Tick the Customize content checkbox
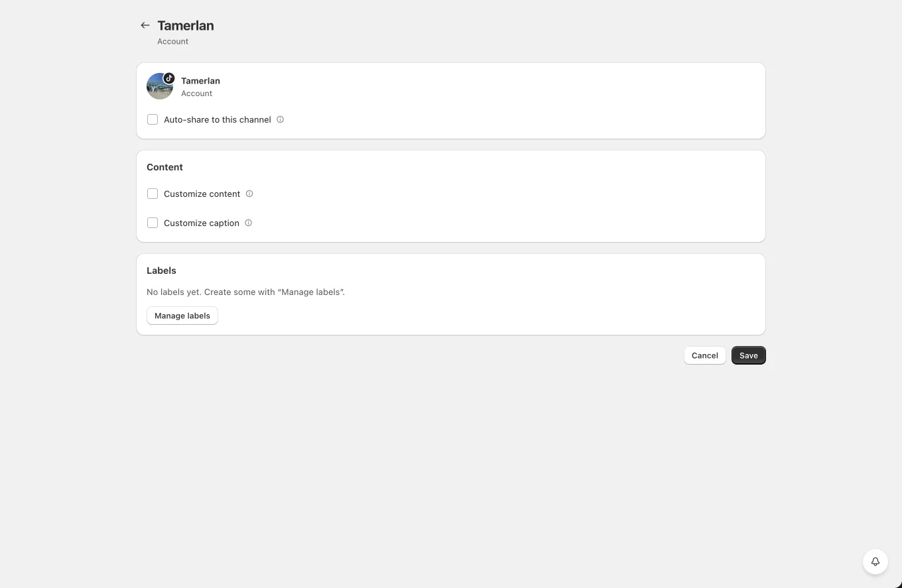This screenshot has width=902, height=588. pyautogui.click(x=153, y=194)
